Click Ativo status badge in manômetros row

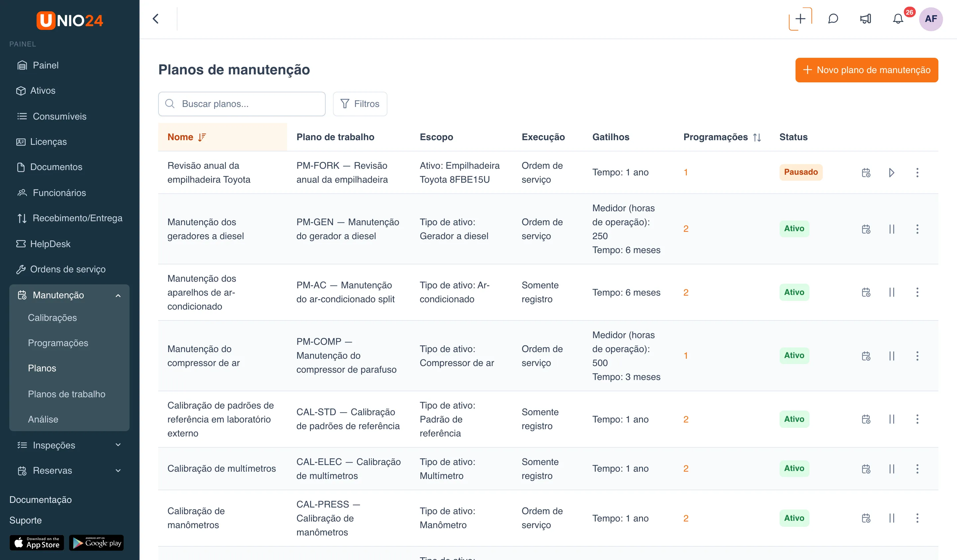point(794,518)
